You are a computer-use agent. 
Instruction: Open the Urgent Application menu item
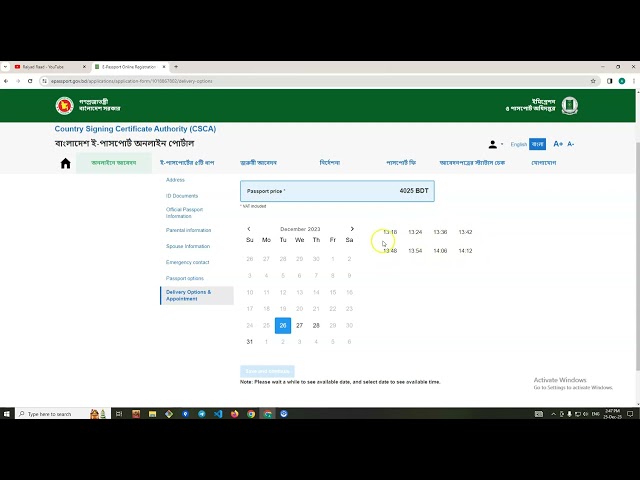(258, 163)
